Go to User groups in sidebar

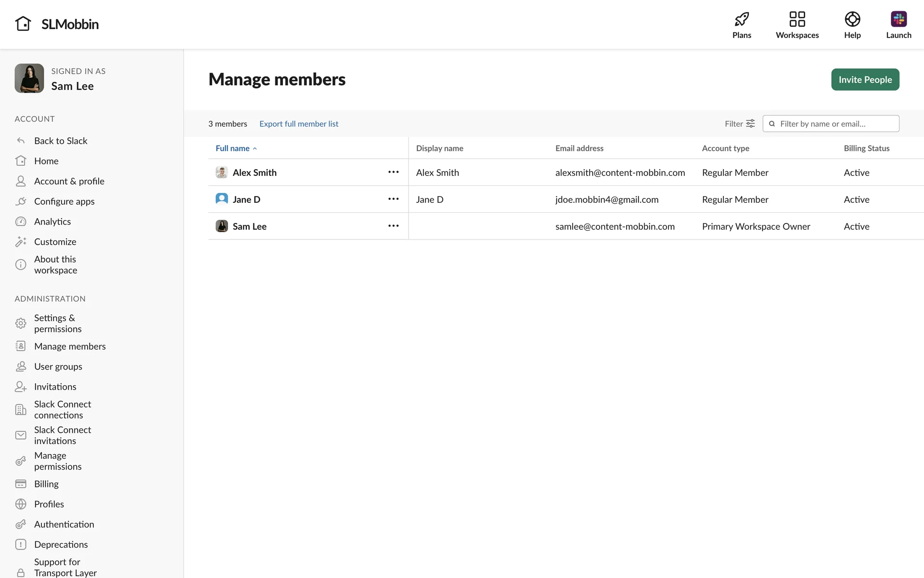pos(58,367)
